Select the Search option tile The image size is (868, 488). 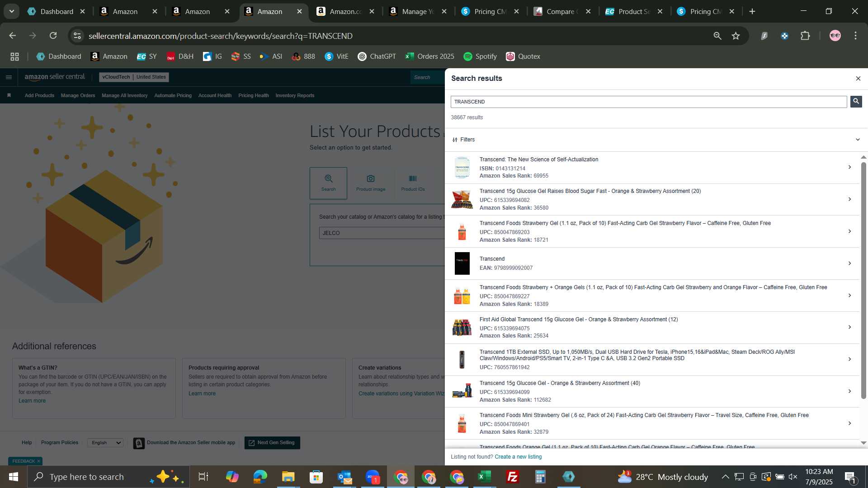point(328,183)
